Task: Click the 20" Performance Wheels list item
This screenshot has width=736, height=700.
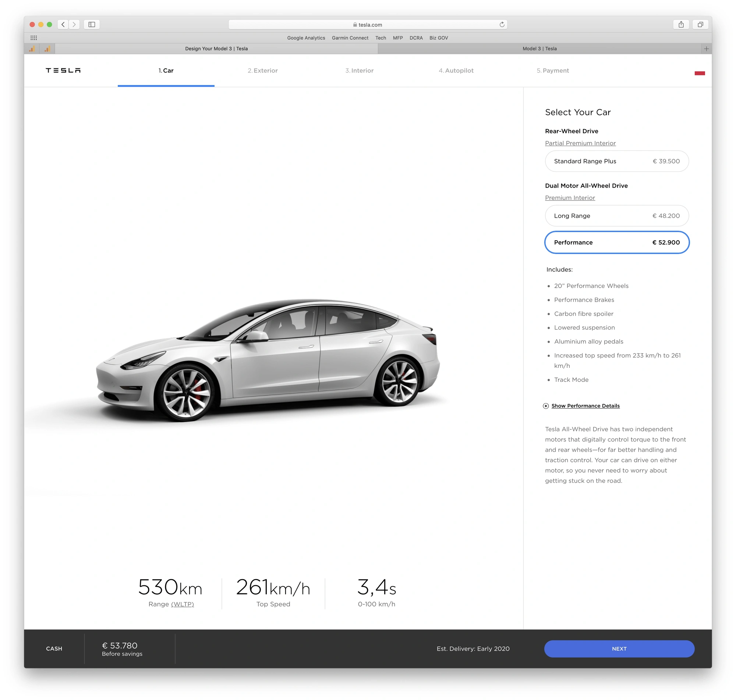Action: click(591, 286)
